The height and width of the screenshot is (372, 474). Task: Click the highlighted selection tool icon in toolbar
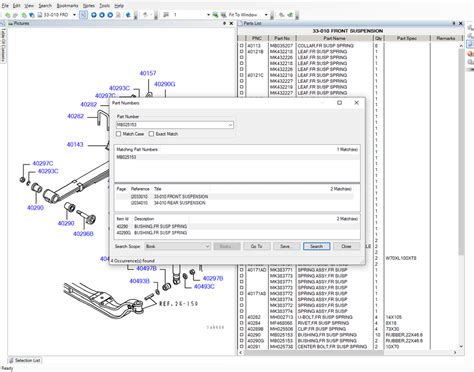(83, 15)
